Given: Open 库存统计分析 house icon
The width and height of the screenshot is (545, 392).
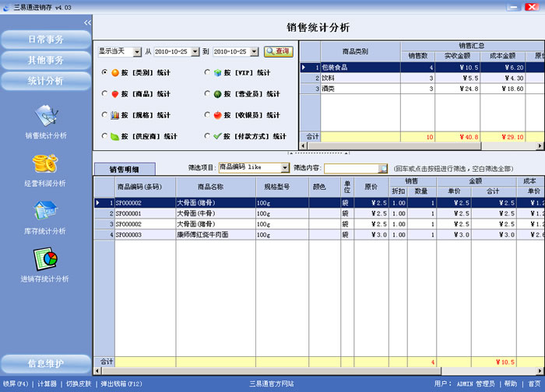Looking at the screenshot, I should click(x=45, y=210).
